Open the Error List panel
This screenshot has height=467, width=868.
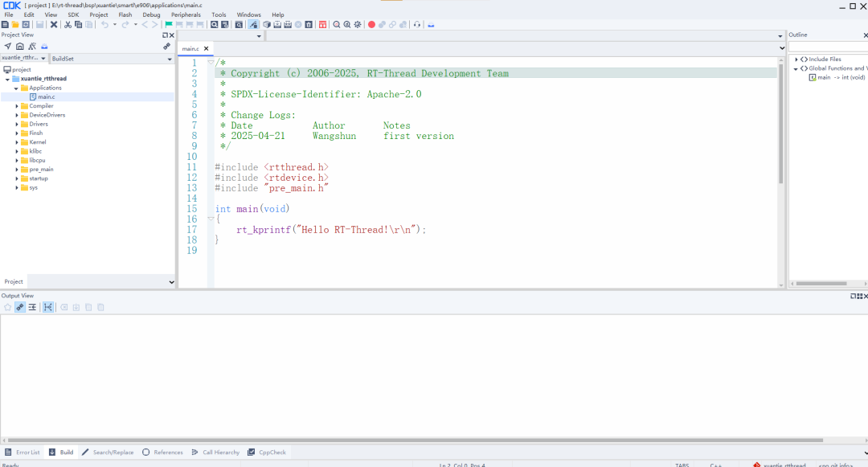tap(25, 452)
